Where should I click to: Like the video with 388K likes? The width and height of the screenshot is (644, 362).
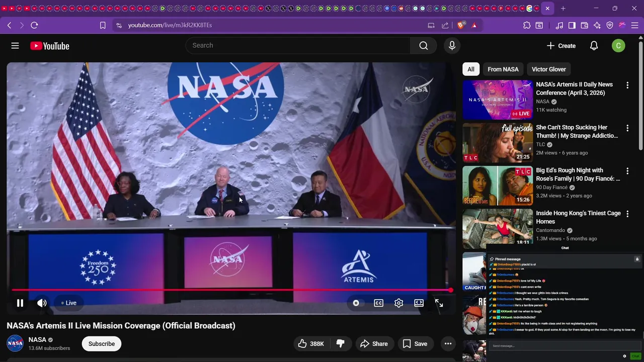310,344
